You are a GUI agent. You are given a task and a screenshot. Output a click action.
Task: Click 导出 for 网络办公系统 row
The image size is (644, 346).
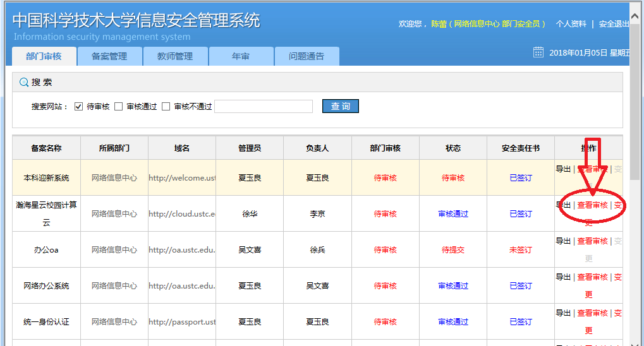tap(563, 277)
